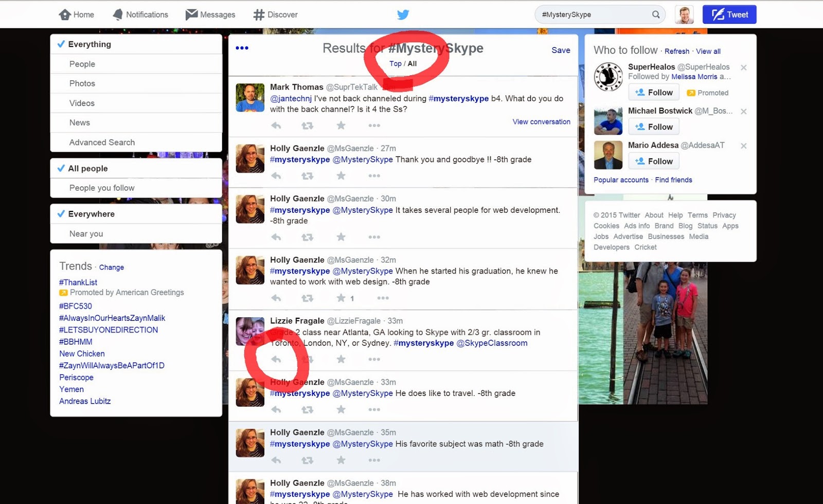Retweet Mark Thomas's back channel tweet
The image size is (823, 504).
pyautogui.click(x=307, y=125)
